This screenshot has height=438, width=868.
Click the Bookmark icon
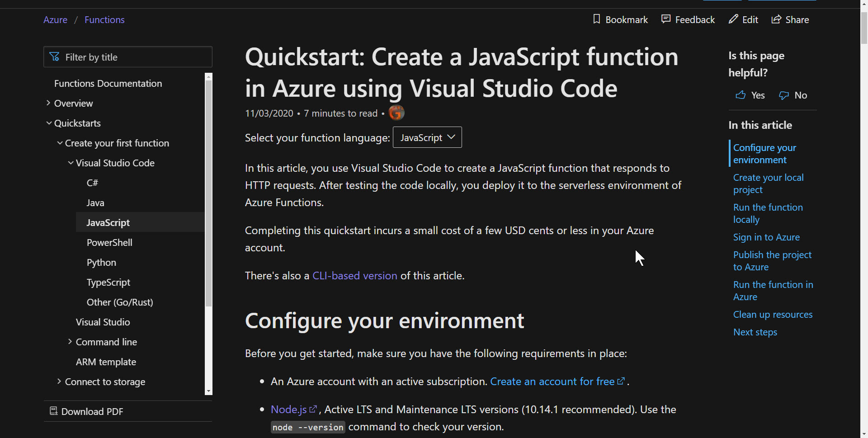tap(597, 19)
